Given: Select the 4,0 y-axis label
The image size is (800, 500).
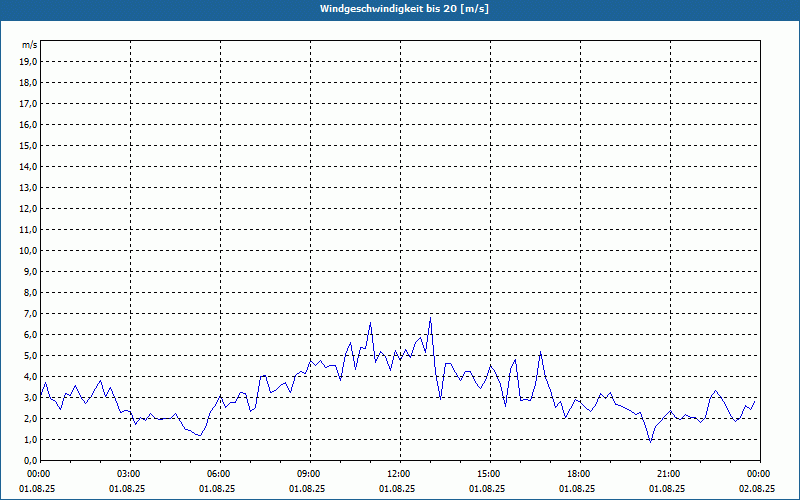Looking at the screenshot, I should coord(30,377).
